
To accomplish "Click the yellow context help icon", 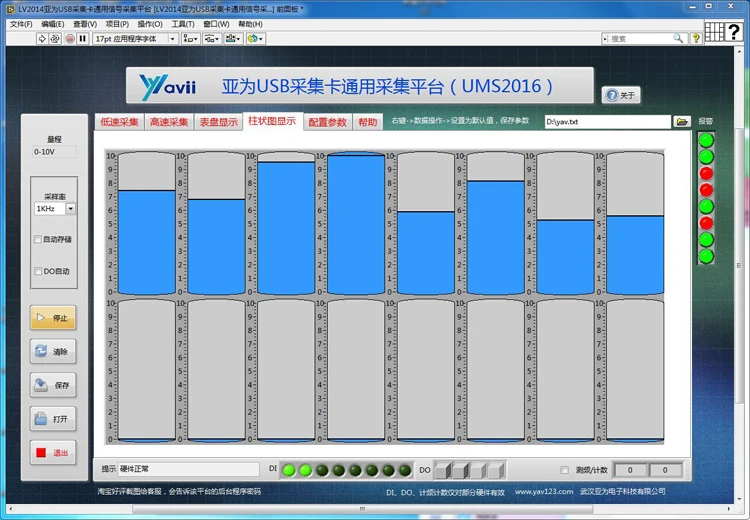I will [x=696, y=38].
